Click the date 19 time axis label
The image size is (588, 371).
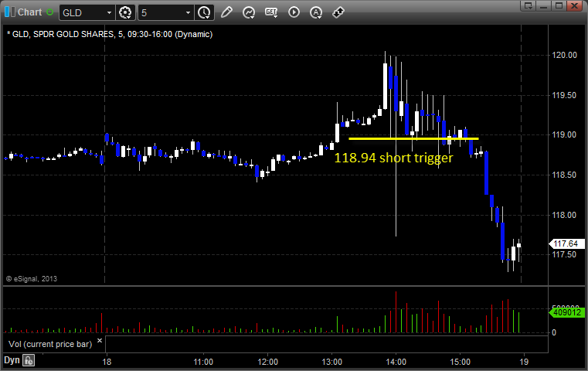click(524, 362)
